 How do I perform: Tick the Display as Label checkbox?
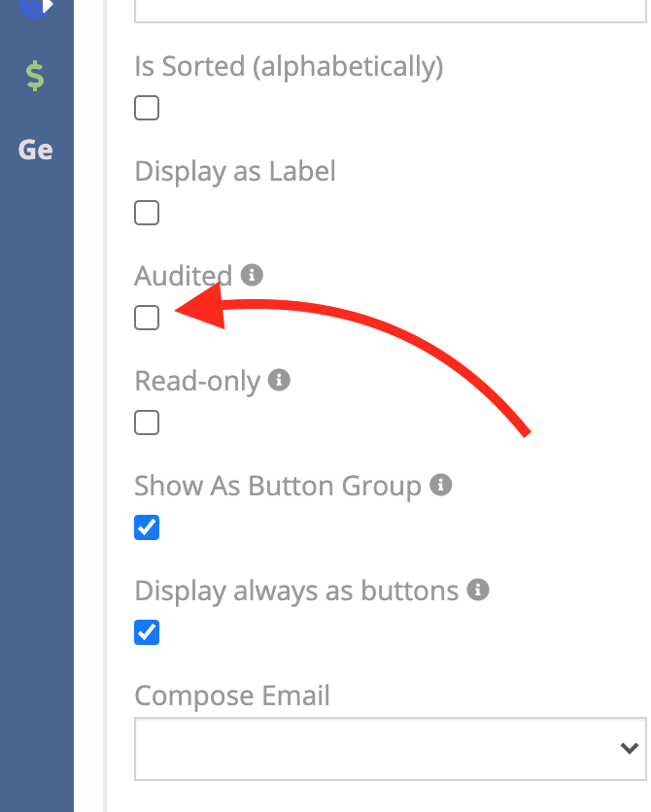tap(147, 213)
